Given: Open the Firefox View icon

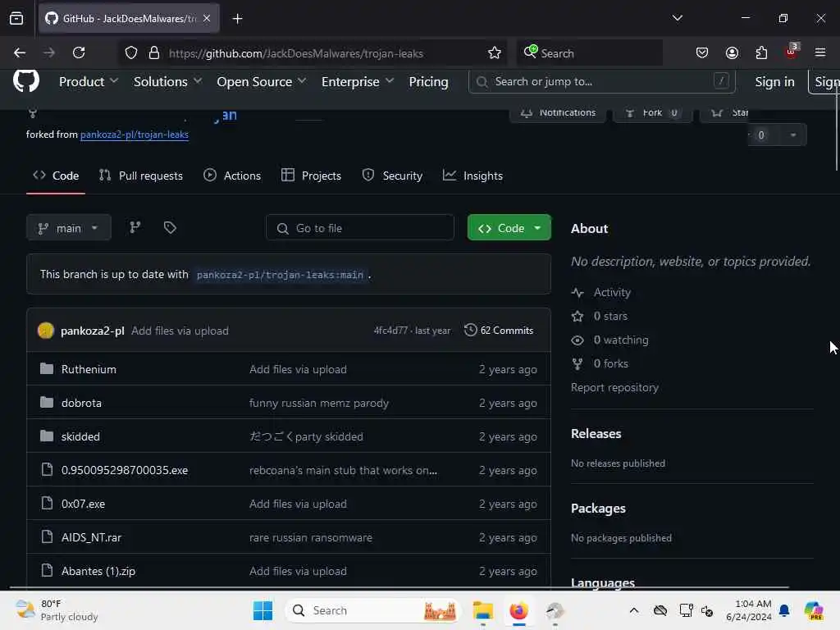Looking at the screenshot, I should click(16, 18).
